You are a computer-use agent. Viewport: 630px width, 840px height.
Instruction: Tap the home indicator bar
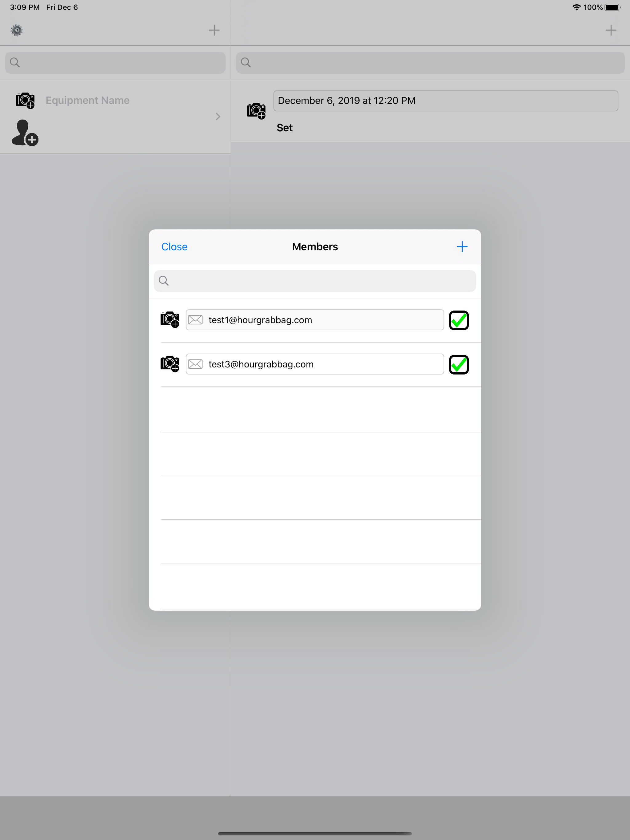315,834
